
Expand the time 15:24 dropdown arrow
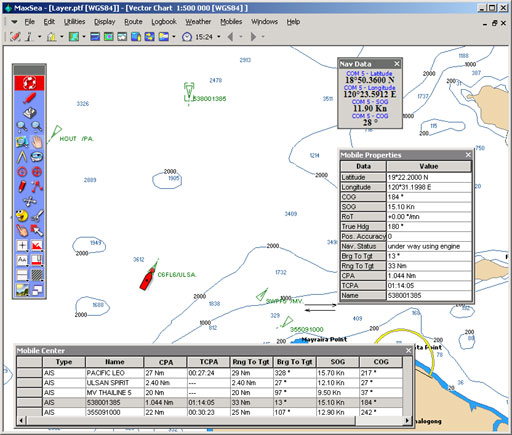(219, 37)
